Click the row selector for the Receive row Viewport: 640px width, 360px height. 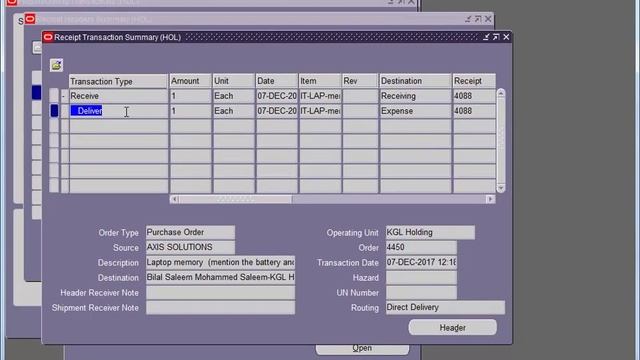click(x=54, y=96)
